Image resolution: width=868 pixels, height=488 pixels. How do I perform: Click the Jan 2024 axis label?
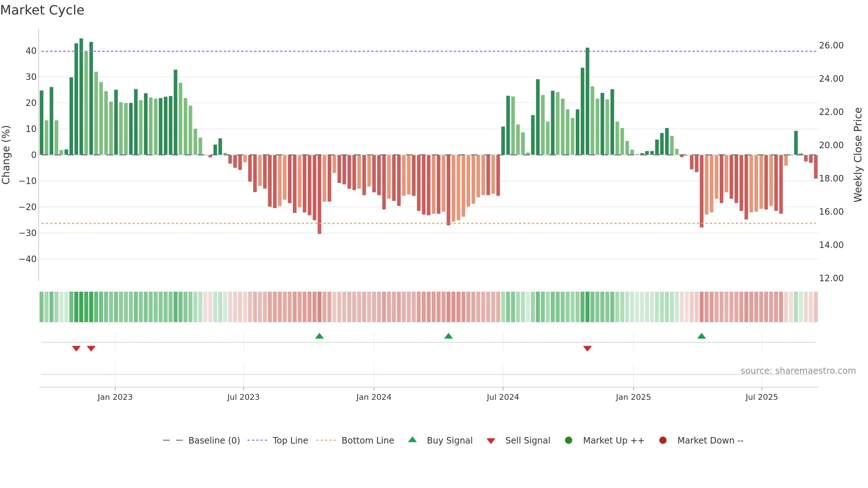374,397
